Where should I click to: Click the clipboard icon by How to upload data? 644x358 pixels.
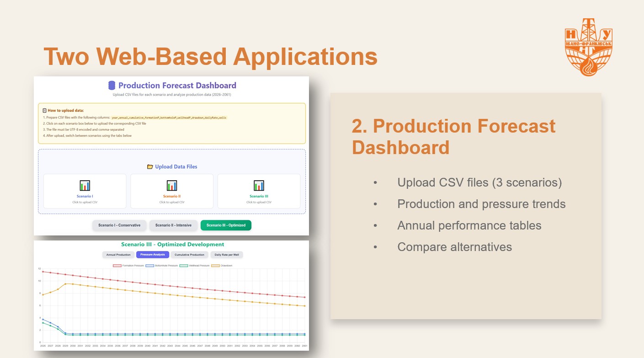click(44, 111)
